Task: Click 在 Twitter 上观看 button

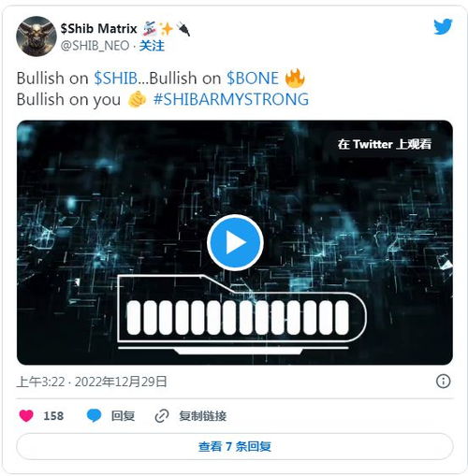Action: [384, 144]
